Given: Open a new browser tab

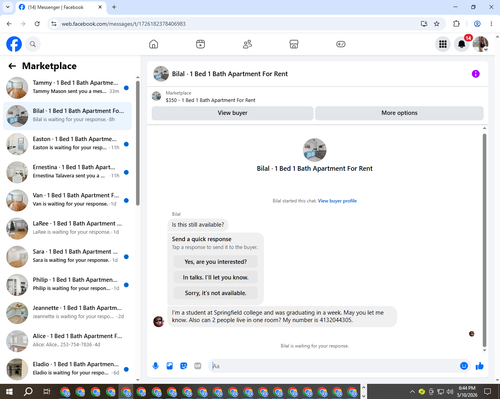Looking at the screenshot, I should (114, 7).
